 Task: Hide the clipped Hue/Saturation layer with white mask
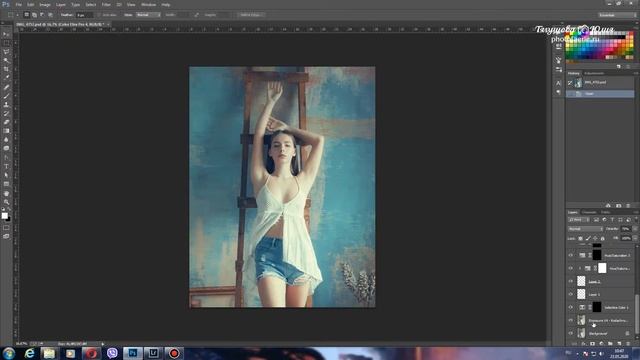click(571, 268)
